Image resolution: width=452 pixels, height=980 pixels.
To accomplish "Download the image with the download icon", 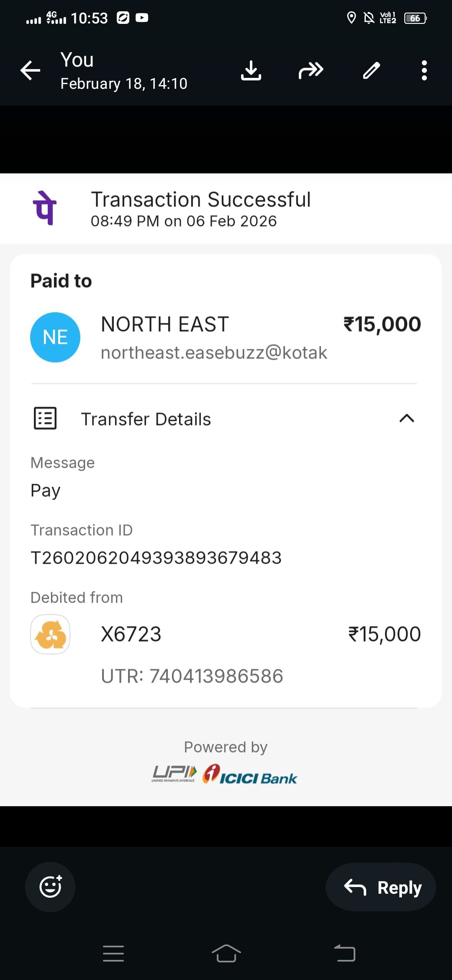I will click(251, 70).
